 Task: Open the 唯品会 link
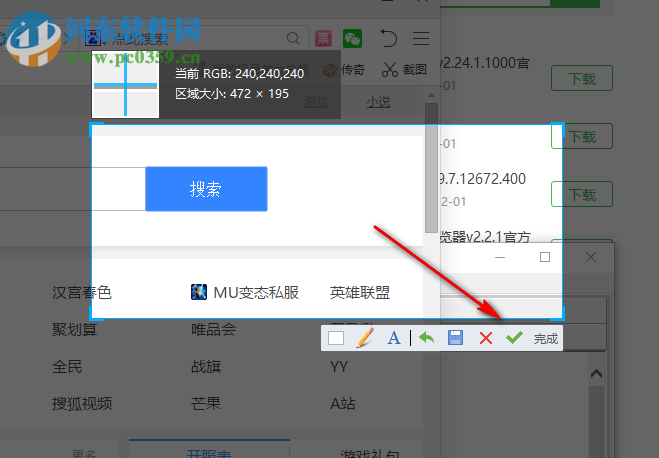(214, 329)
